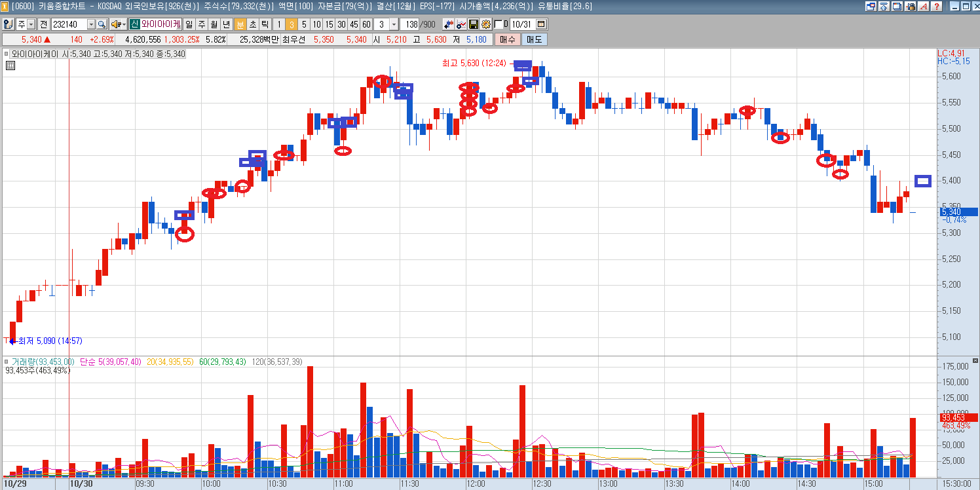Viewport: 980px width, 490px height.
Task: Select the 년 yearly period toggle
Action: (x=227, y=24)
